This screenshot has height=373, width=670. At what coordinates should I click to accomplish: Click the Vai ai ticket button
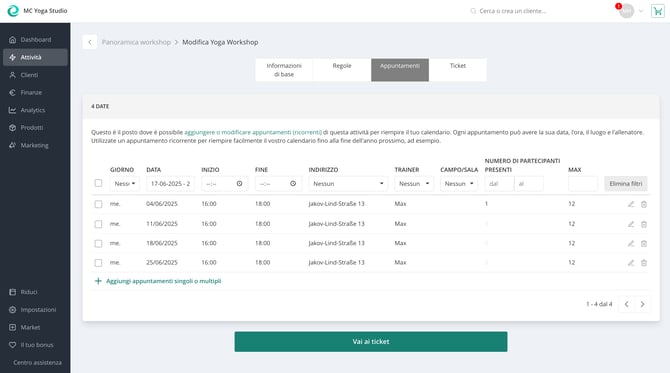(x=371, y=342)
